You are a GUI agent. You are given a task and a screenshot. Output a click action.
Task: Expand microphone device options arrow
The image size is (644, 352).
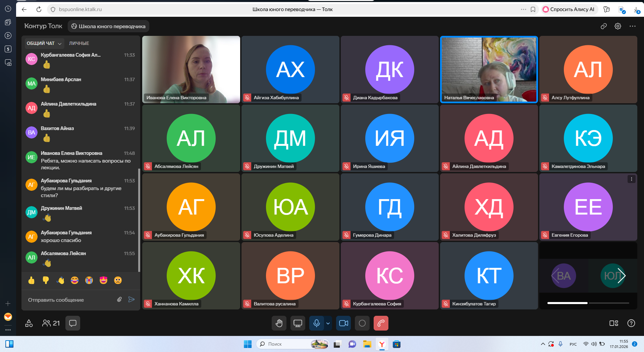click(x=328, y=323)
